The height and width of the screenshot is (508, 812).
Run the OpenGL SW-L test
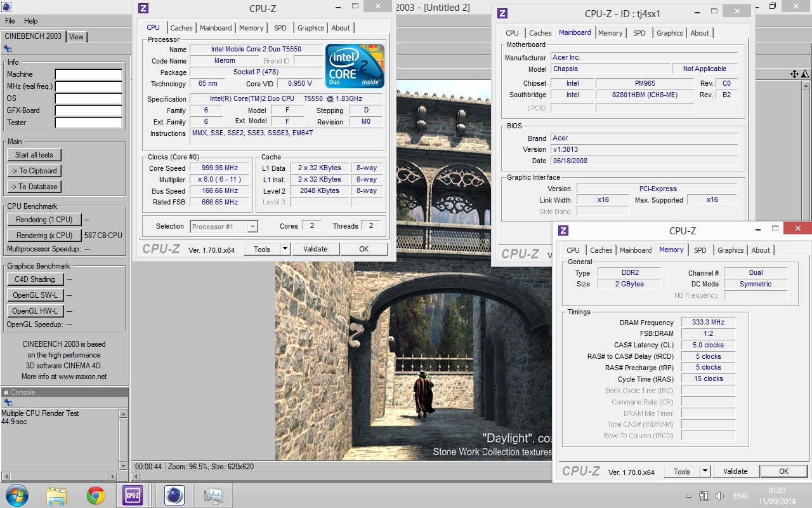click(35, 295)
